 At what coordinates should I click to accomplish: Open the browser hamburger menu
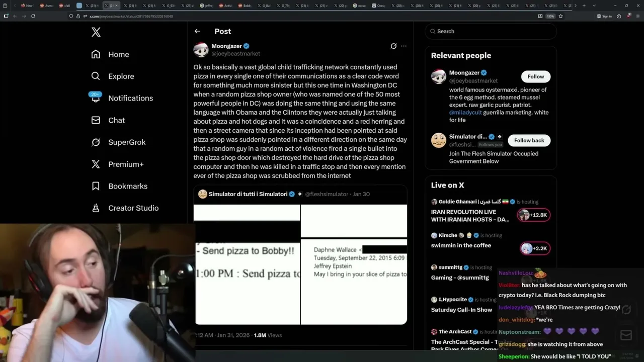tap(638, 16)
